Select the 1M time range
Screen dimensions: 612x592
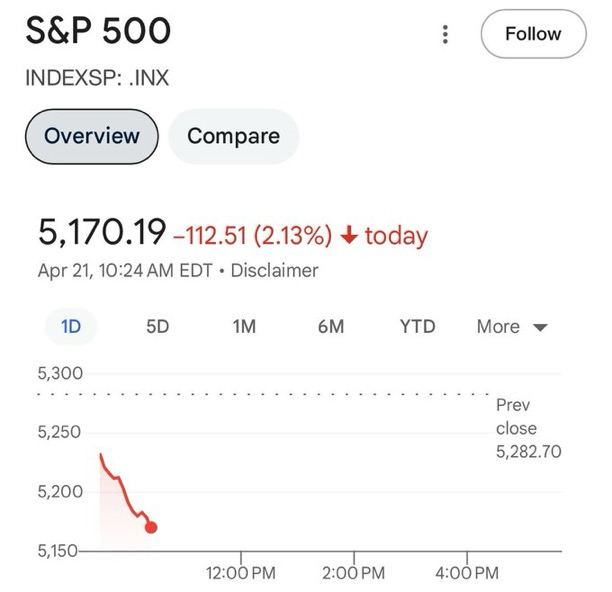pos(244,327)
